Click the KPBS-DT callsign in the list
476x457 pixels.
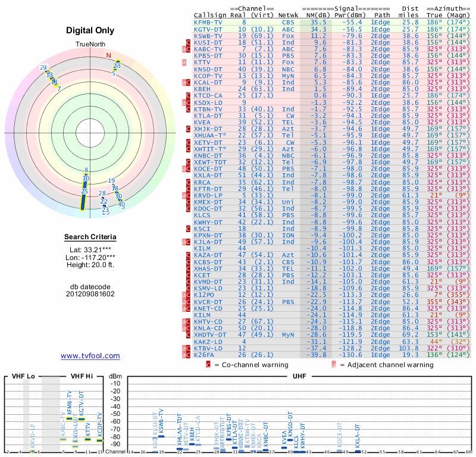click(x=208, y=55)
